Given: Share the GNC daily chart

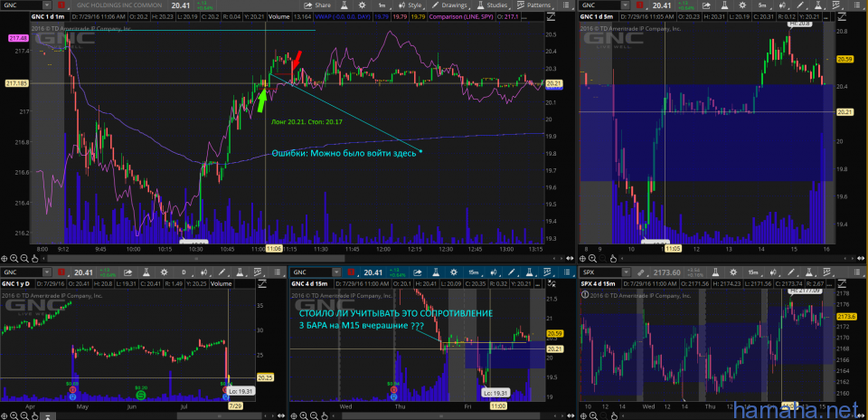Looking at the screenshot, I should pyautogui.click(x=127, y=272).
